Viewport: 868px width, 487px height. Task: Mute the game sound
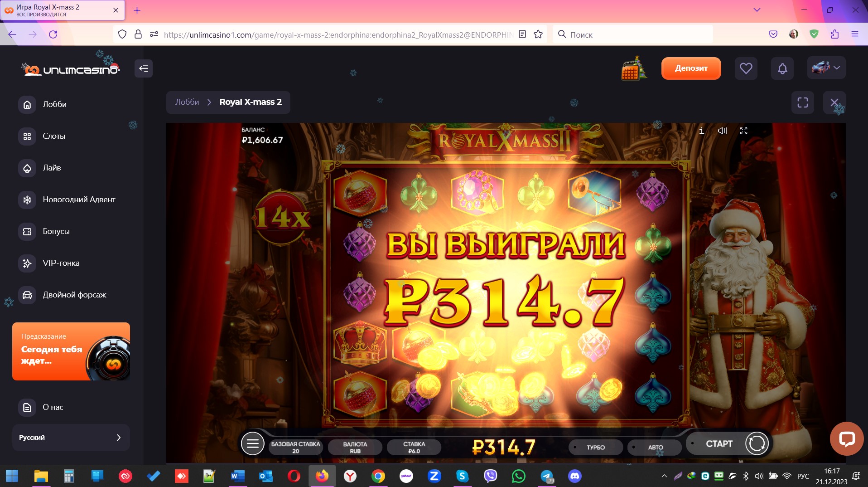pos(722,131)
